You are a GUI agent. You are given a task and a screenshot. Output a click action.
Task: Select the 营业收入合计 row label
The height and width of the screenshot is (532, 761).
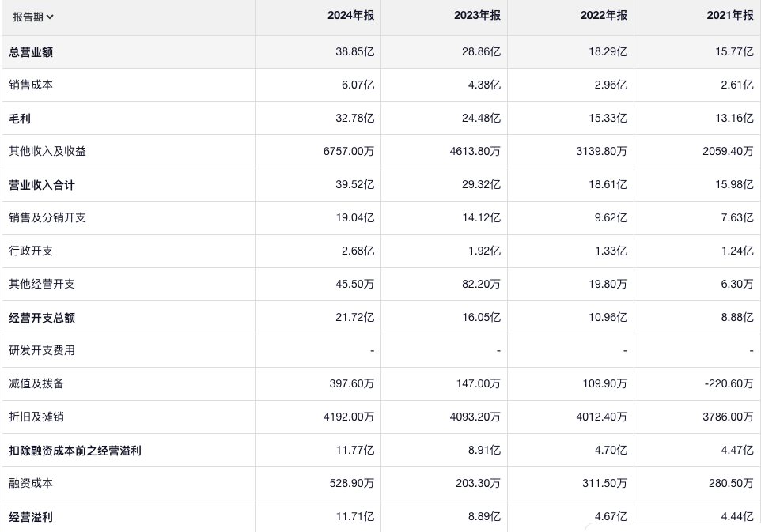(42, 185)
